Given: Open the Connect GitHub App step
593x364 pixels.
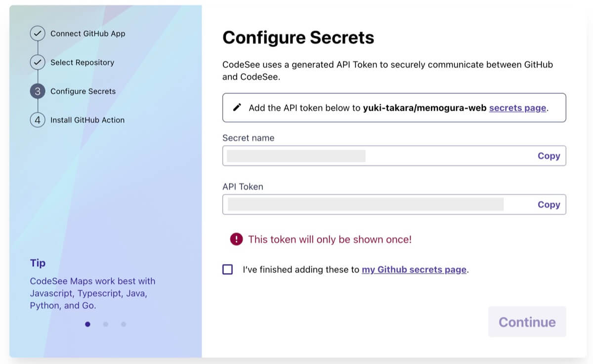Looking at the screenshot, I should pos(88,34).
